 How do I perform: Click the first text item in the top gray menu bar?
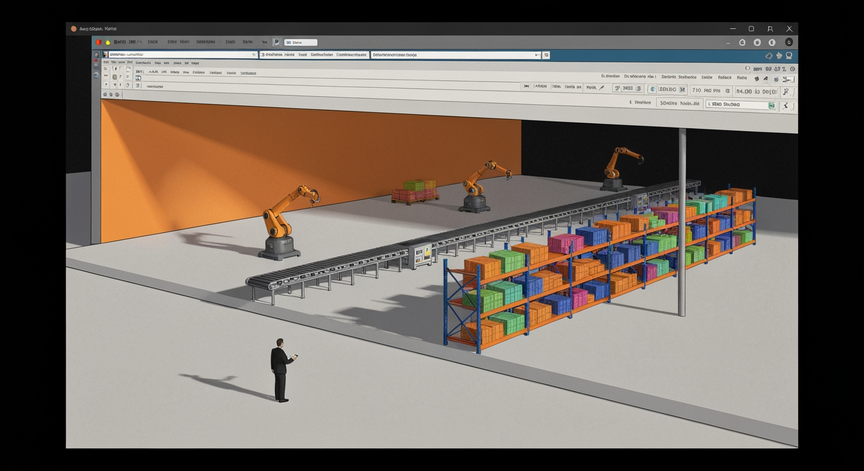pyautogui.click(x=121, y=42)
